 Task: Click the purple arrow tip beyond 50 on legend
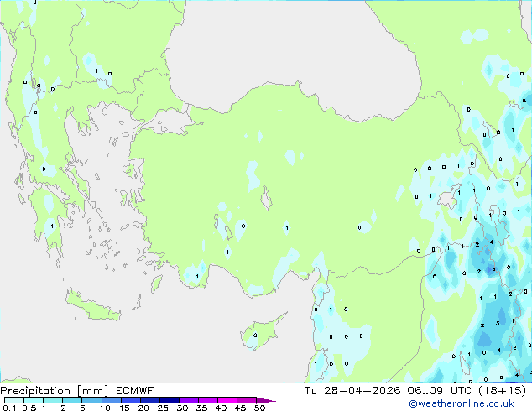(x=266, y=401)
